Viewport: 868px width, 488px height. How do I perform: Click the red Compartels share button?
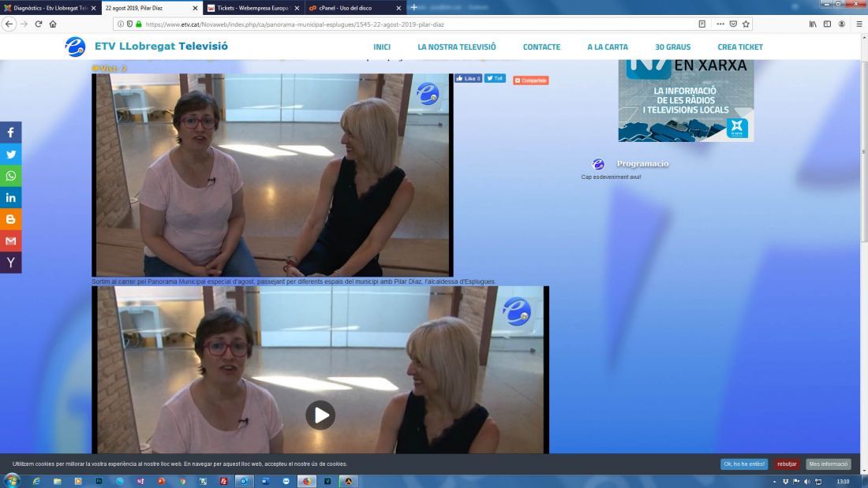pyautogui.click(x=530, y=80)
